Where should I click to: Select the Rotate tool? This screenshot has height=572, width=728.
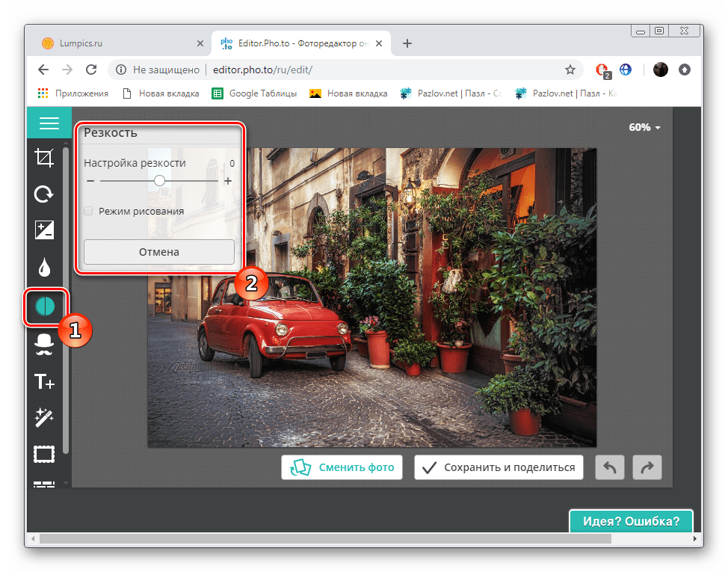pyautogui.click(x=44, y=194)
